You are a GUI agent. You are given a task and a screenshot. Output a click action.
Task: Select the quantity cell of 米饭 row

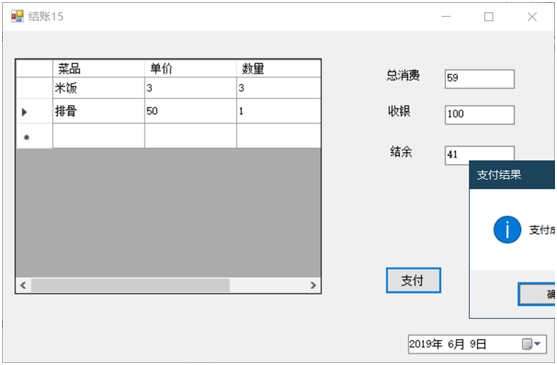(x=278, y=88)
